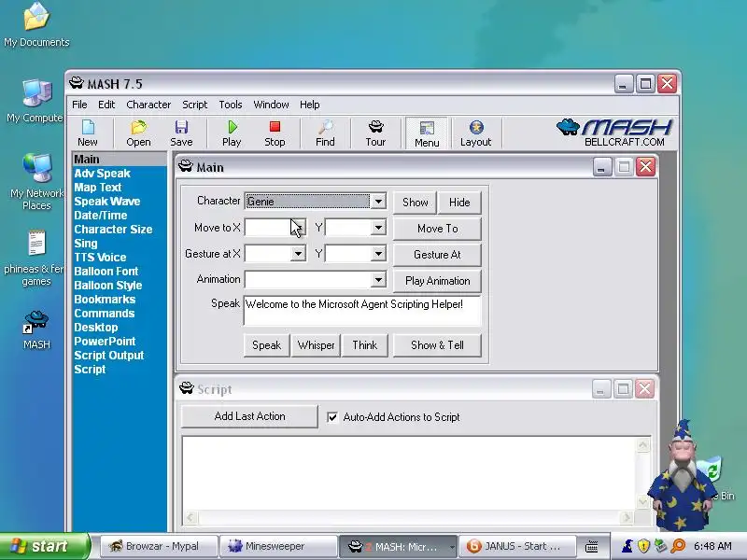Select Speak Wave in the sidebar
The height and width of the screenshot is (560, 747).
click(x=107, y=202)
